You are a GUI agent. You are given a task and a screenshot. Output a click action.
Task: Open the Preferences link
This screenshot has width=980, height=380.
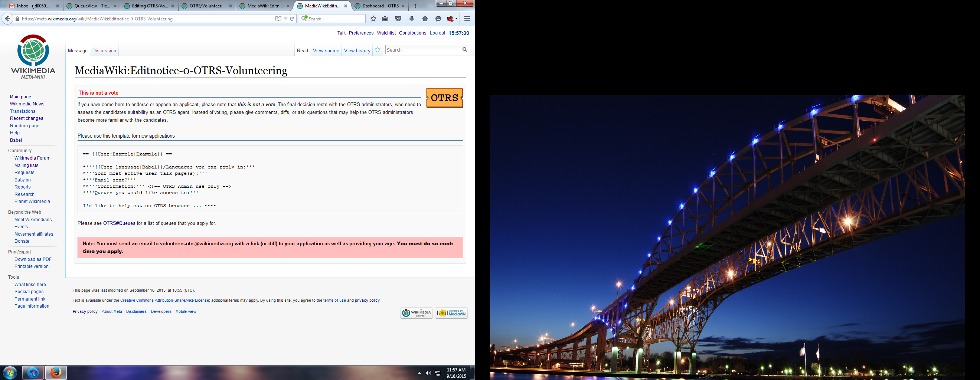click(x=361, y=33)
